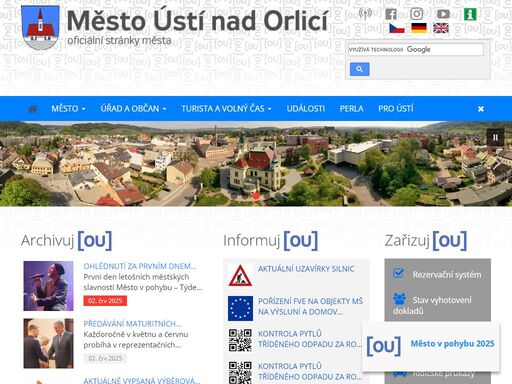Click the Archivuj [ou] heading
The width and height of the screenshot is (512, 384).
[66, 240]
